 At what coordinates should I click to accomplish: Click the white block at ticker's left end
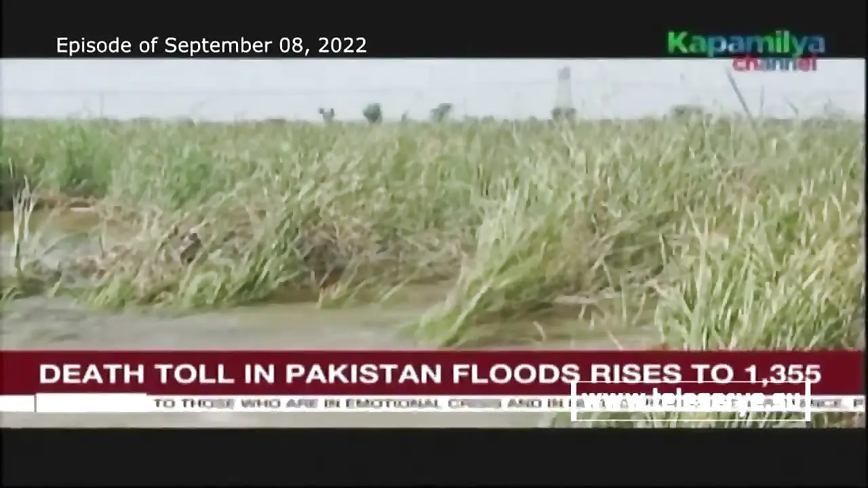pos(91,403)
